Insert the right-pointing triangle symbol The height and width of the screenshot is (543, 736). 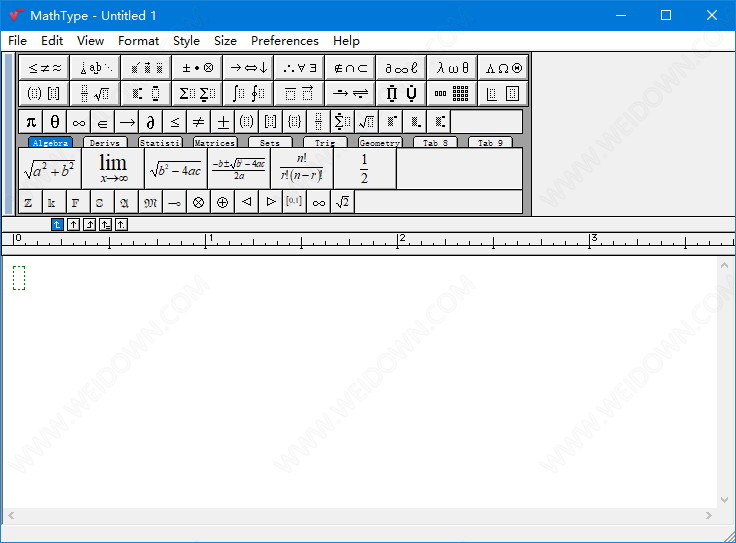[271, 202]
